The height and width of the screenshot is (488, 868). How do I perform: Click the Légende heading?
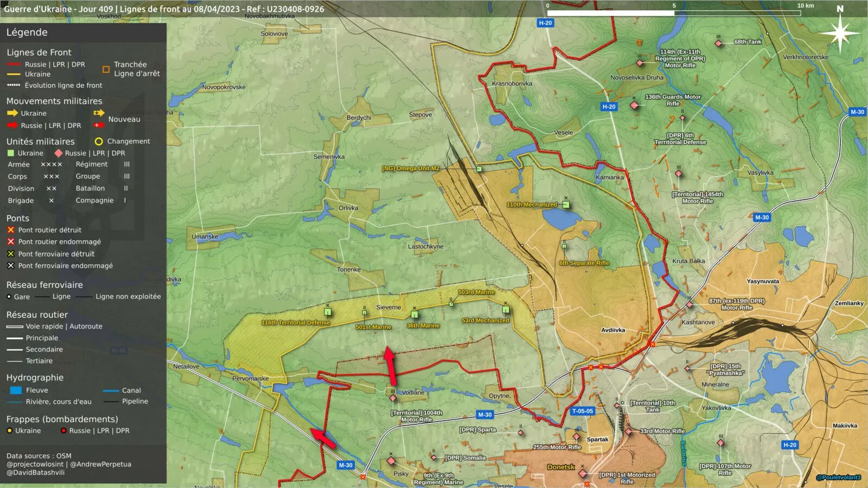(x=27, y=33)
